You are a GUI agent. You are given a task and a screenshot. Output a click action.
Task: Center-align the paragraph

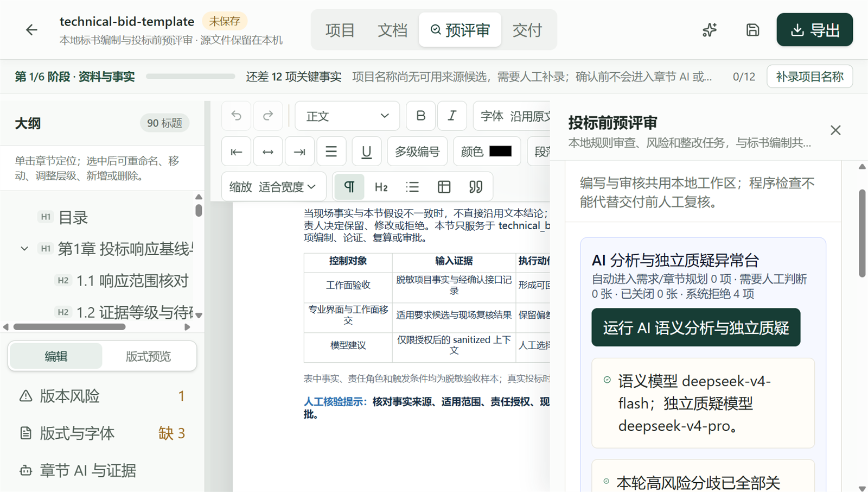coord(268,152)
